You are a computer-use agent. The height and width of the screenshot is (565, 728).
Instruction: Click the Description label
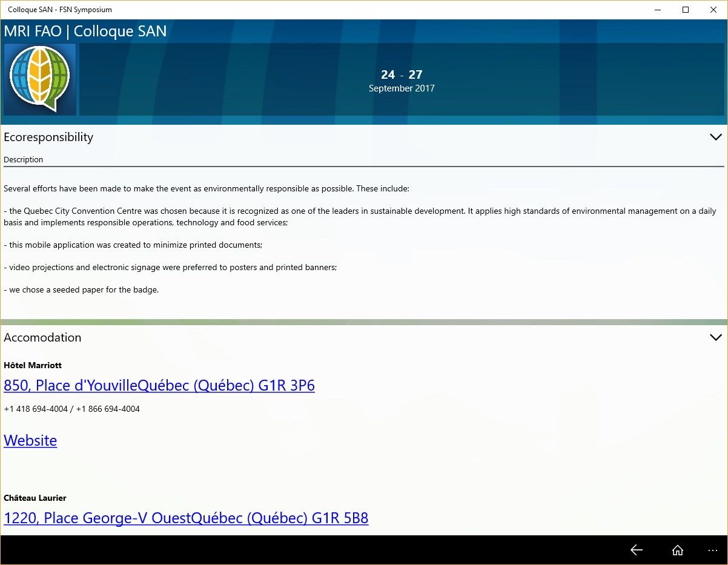click(x=24, y=160)
